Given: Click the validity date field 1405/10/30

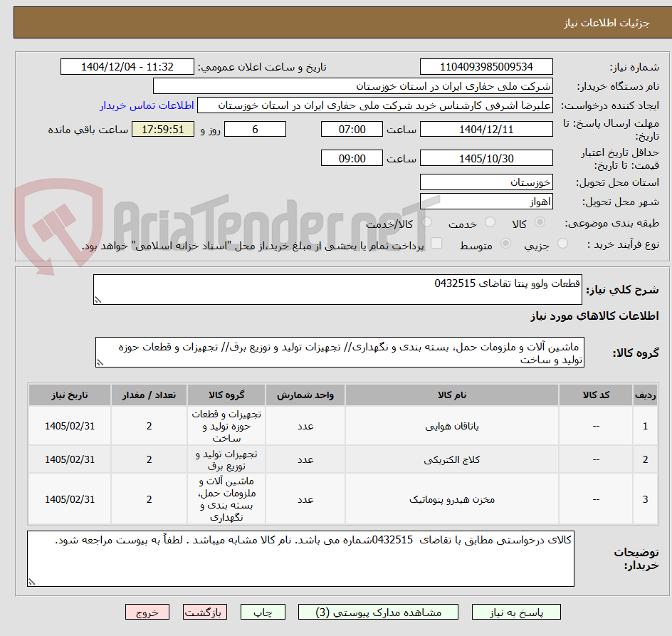Looking at the screenshot, I should click(486, 158).
